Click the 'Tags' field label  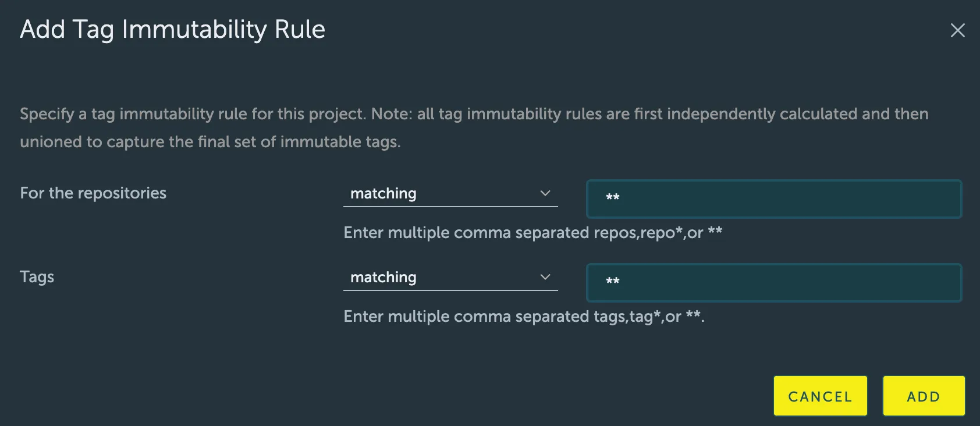37,277
